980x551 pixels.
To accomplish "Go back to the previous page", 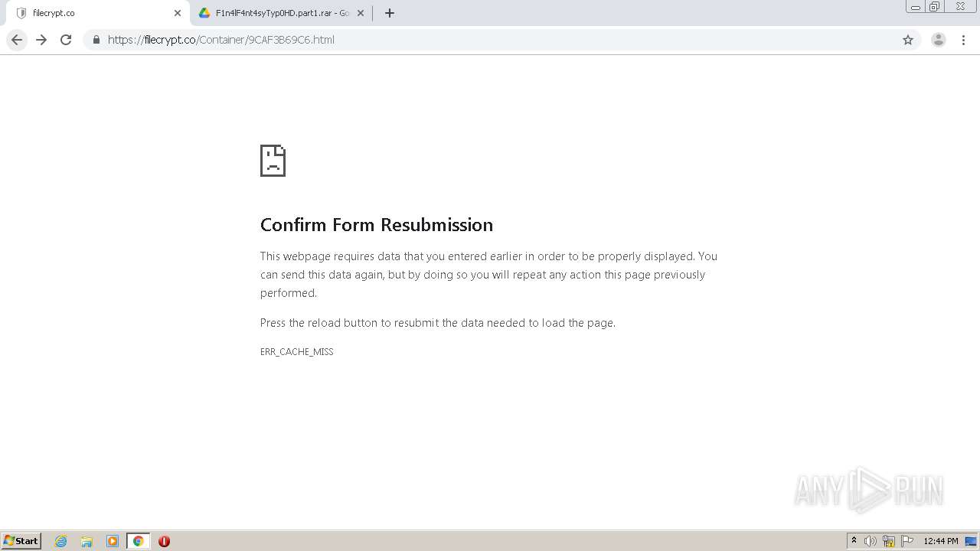I will [x=17, y=40].
